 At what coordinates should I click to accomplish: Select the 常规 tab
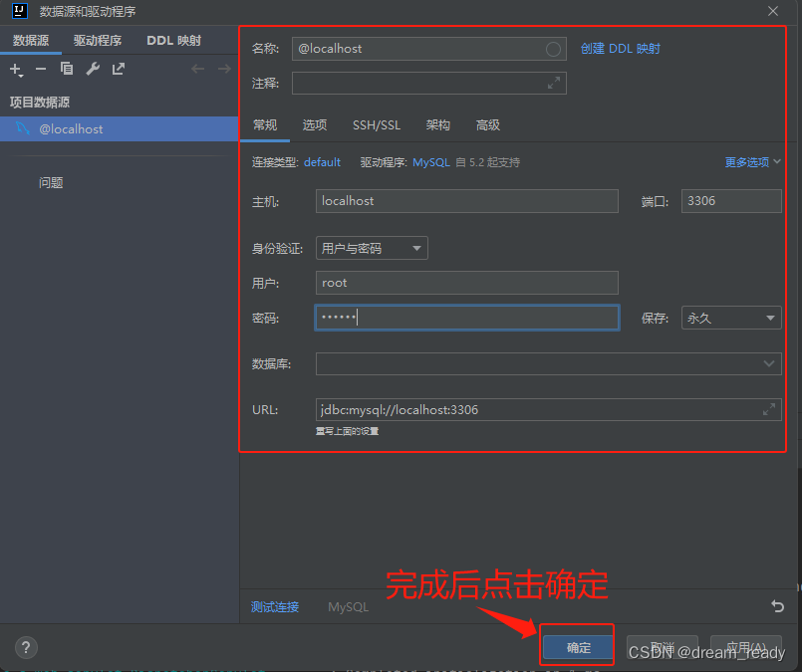265,125
